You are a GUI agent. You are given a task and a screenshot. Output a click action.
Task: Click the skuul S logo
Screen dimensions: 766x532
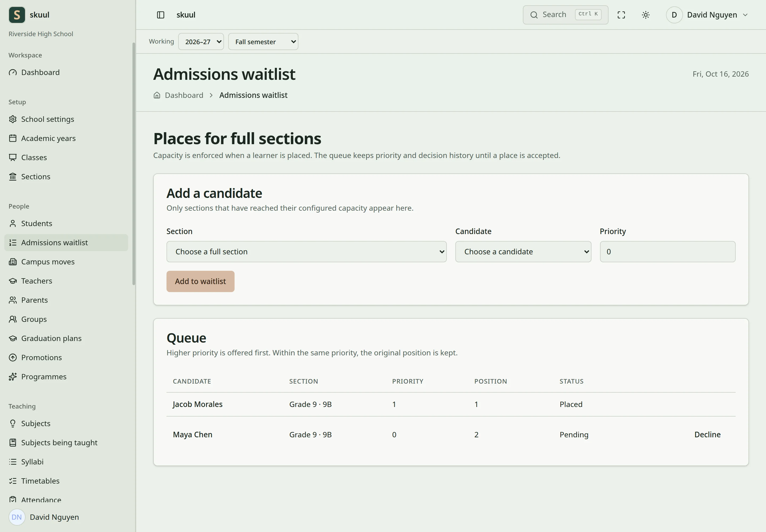pyautogui.click(x=17, y=15)
